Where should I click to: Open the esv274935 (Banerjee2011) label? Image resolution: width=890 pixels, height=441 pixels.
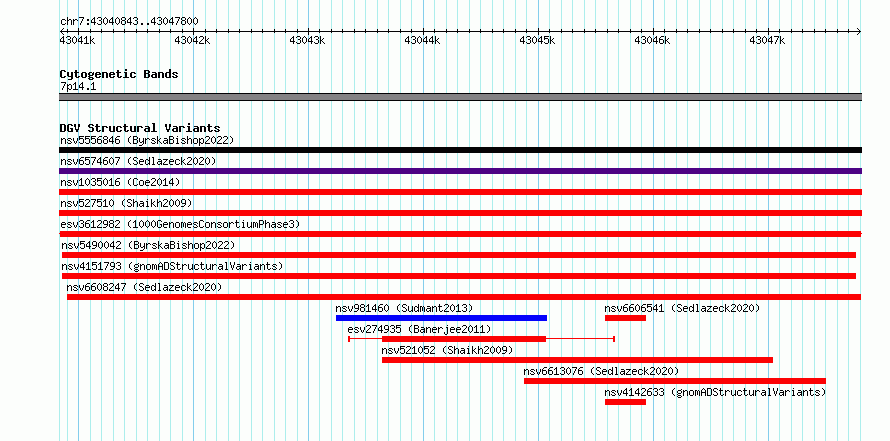[419, 329]
